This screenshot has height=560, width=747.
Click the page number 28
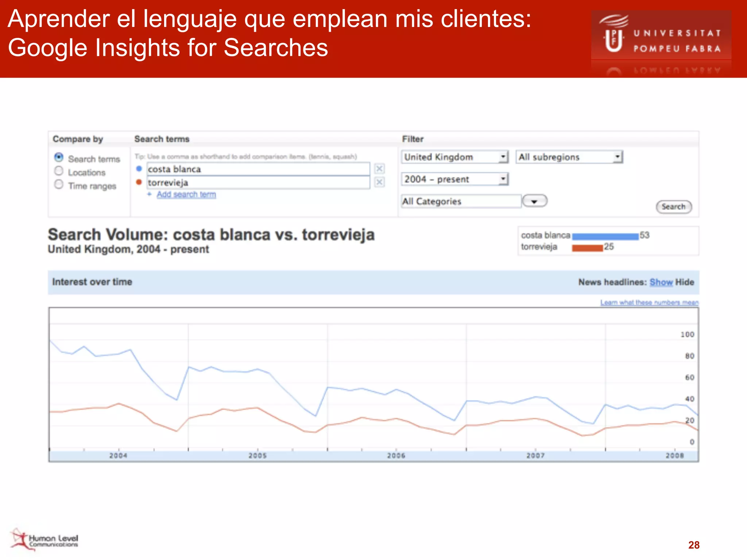click(x=694, y=545)
